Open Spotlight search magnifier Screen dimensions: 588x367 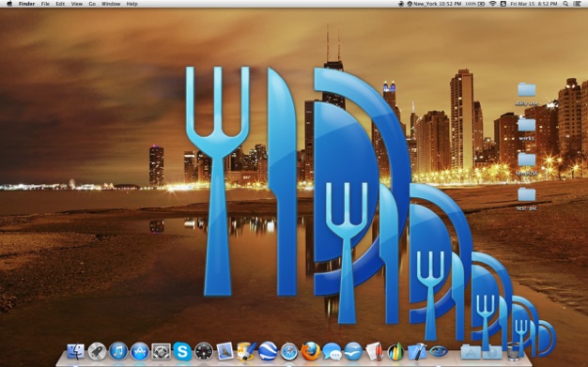(565, 4)
